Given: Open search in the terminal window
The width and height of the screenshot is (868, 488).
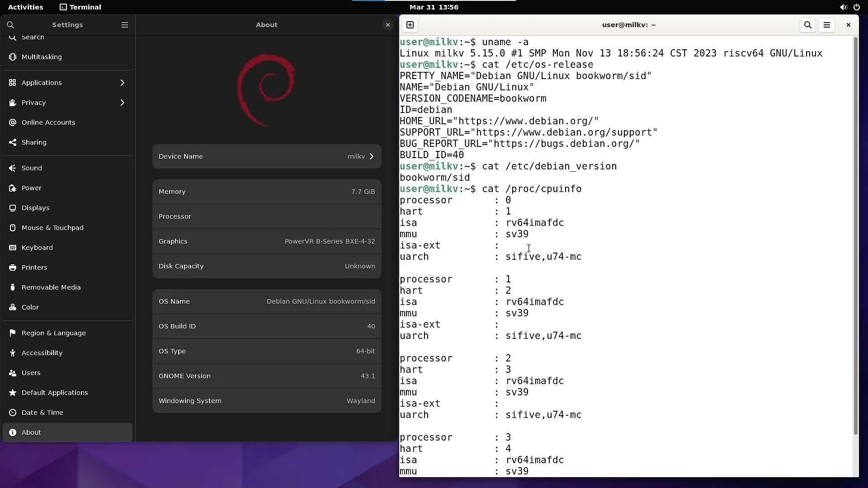Looking at the screenshot, I should point(807,25).
